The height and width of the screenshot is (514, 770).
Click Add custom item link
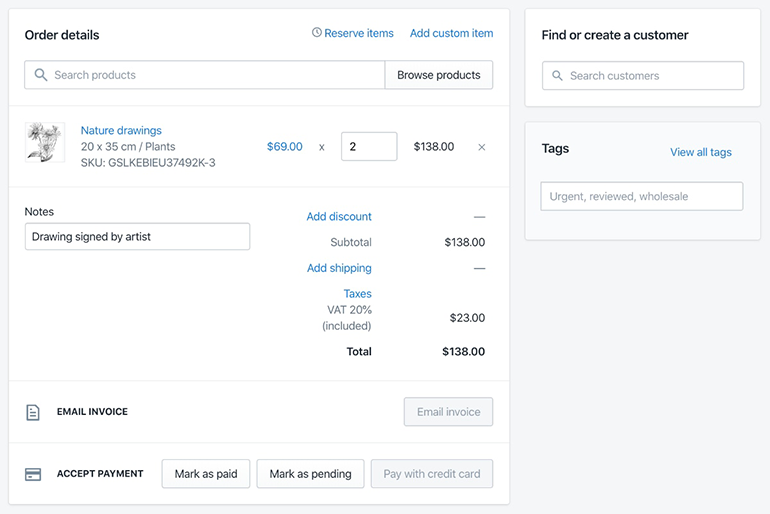coord(451,33)
